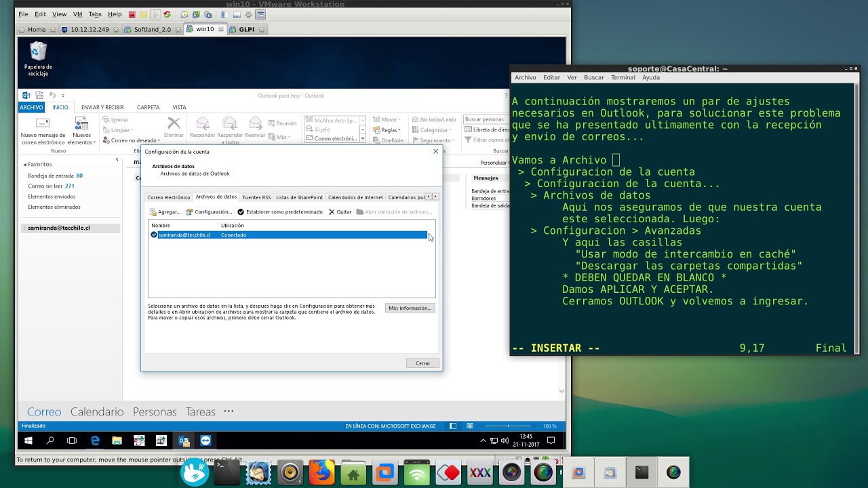Click the red power-off VMware toolbar icon
The height and width of the screenshot is (488, 868).
pyautogui.click(x=132, y=14)
